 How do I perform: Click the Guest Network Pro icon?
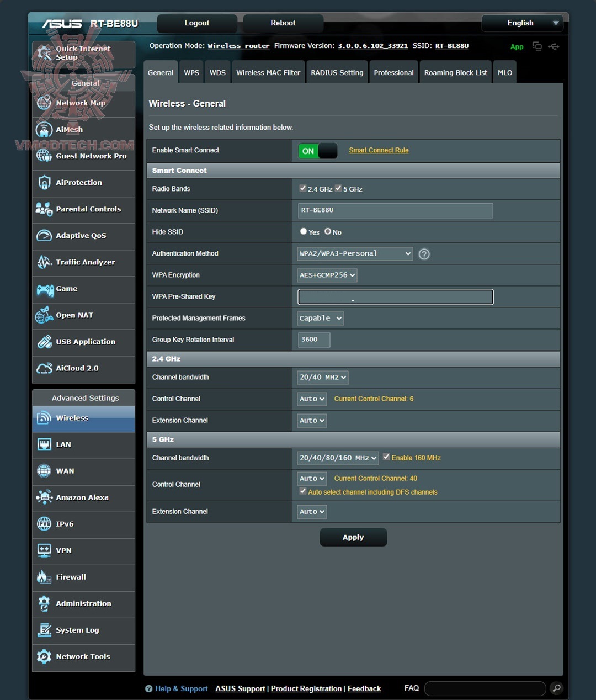click(44, 156)
